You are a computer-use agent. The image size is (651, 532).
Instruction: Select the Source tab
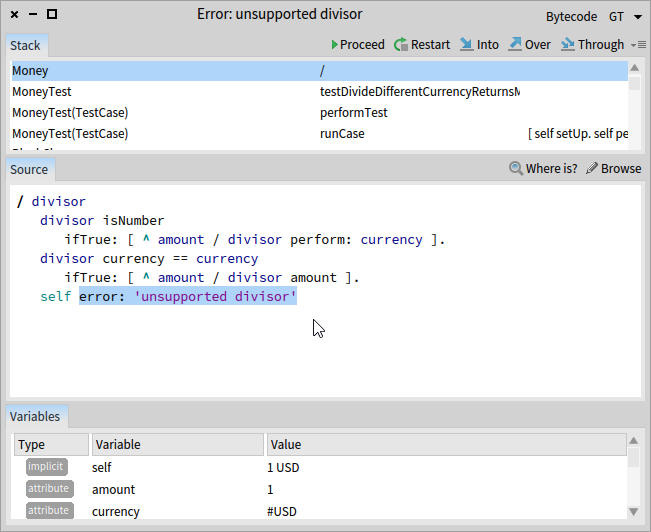[29, 169]
